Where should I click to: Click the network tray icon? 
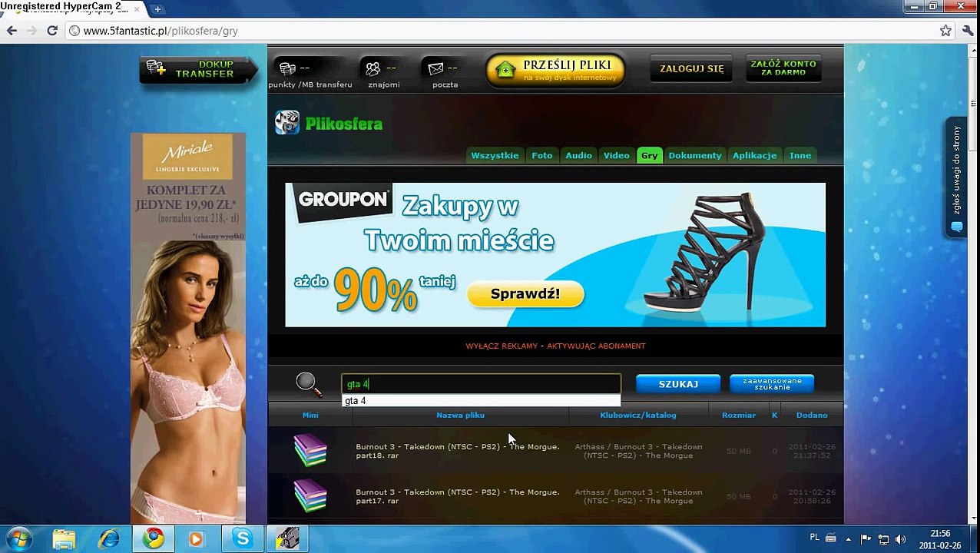884,539
